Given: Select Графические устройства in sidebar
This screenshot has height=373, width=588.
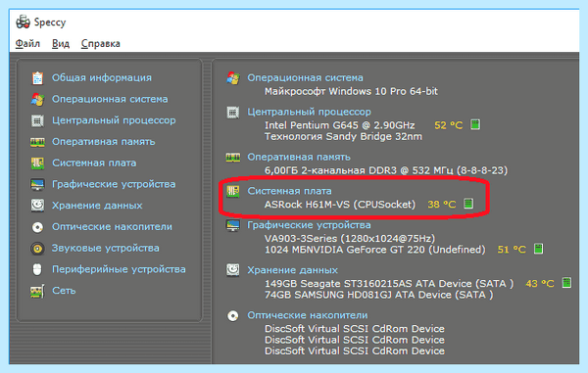Looking at the screenshot, I should pyautogui.click(x=114, y=184).
